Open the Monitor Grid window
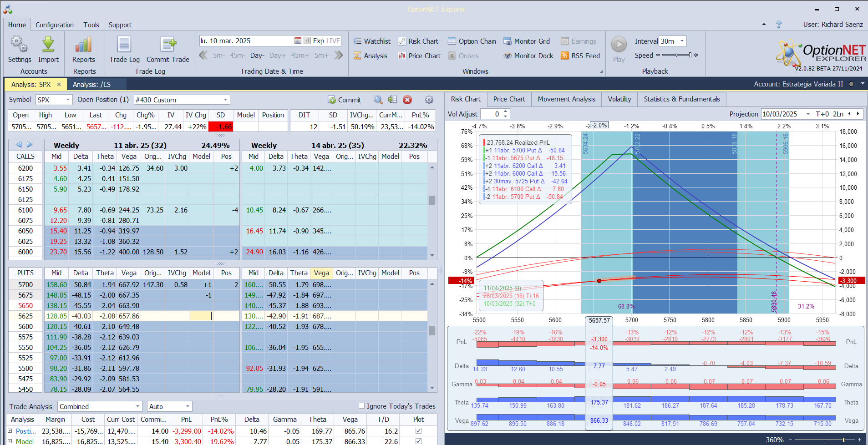868x445 pixels. (x=527, y=41)
